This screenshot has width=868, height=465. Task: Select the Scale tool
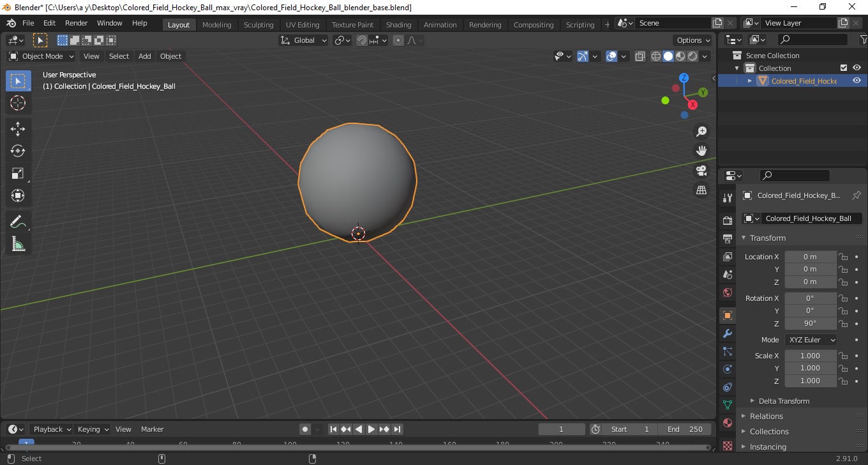coord(18,173)
